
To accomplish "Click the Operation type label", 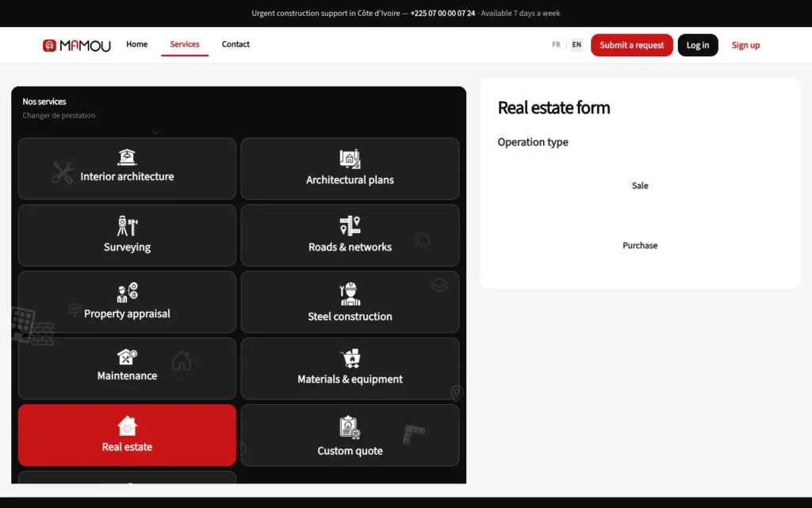I will pyautogui.click(x=533, y=142).
